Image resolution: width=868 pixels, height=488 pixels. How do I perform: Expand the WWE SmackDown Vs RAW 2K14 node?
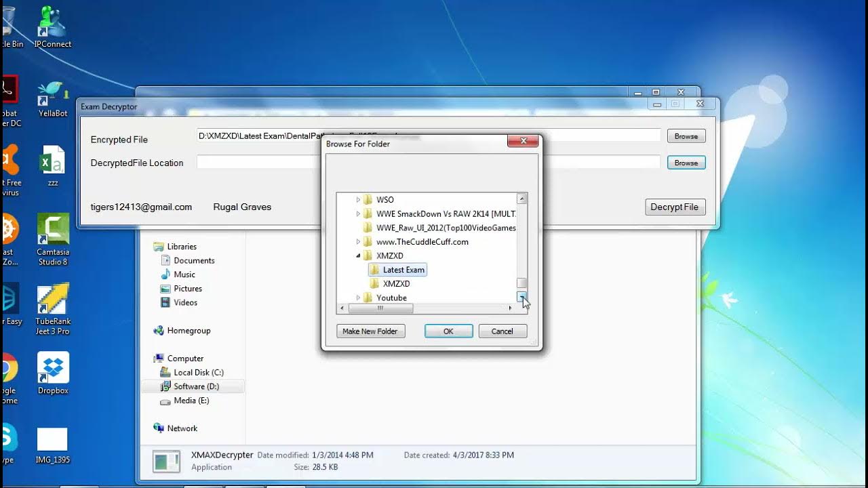click(358, 214)
